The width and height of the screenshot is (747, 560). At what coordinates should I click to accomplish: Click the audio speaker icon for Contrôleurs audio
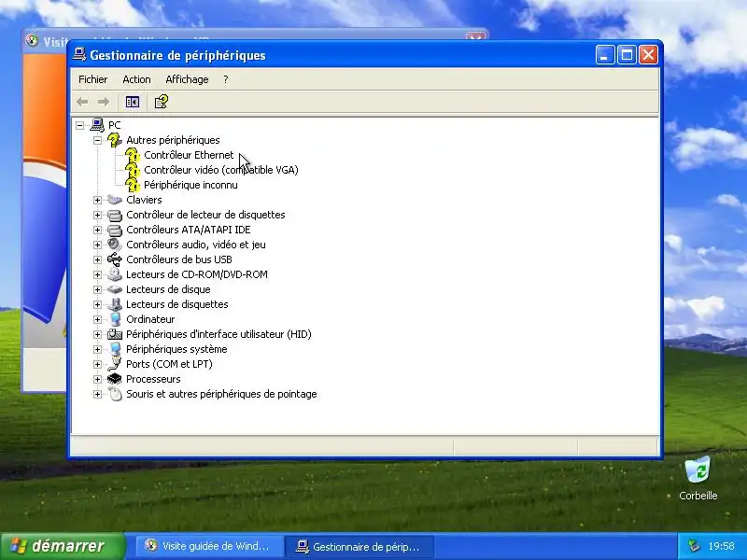click(115, 245)
